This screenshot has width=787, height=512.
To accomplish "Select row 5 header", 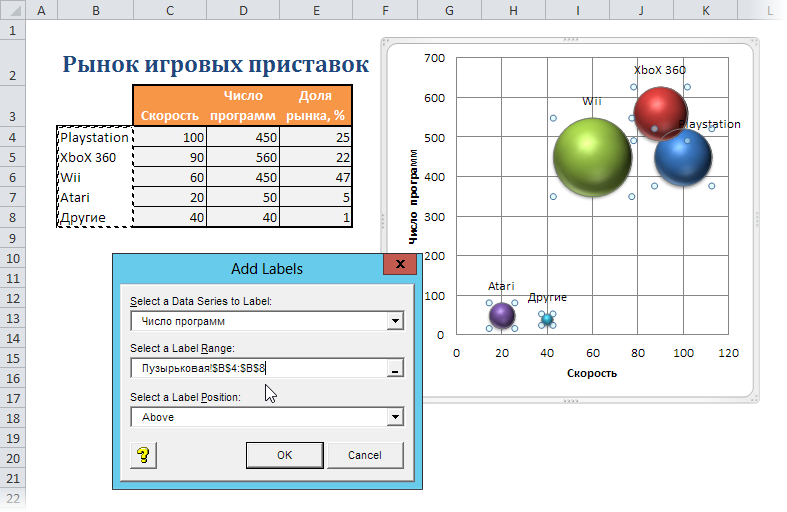I will (12, 157).
